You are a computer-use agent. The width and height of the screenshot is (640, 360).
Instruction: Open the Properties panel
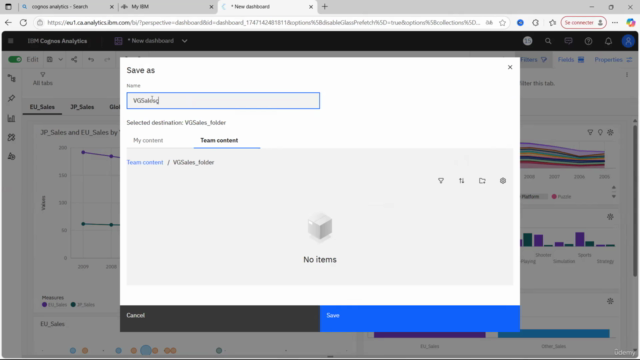point(613,60)
